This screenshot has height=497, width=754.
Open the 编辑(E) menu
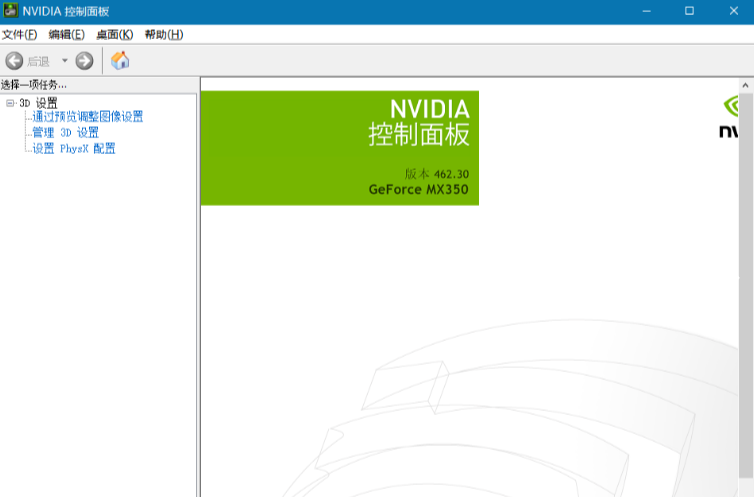[x=66, y=35]
